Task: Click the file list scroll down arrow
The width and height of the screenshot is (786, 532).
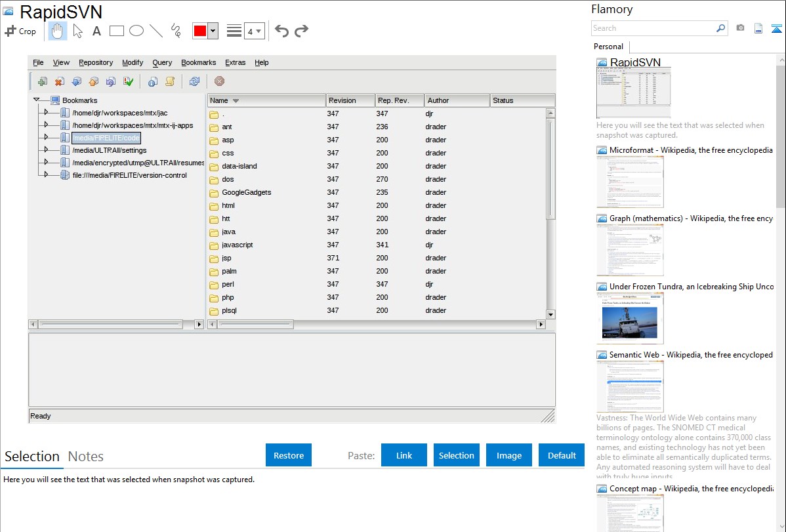Action: click(x=550, y=315)
